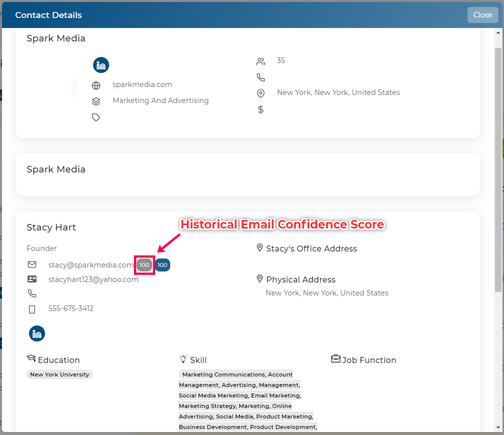This screenshot has height=435, width=504.
Task: Open the sparkmedia.com website link
Action: coord(142,84)
